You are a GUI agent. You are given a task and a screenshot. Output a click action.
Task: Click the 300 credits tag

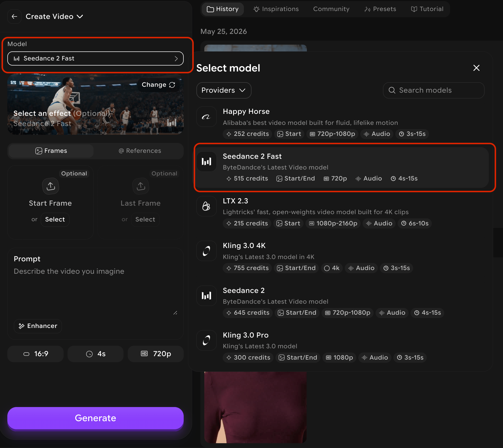248,358
